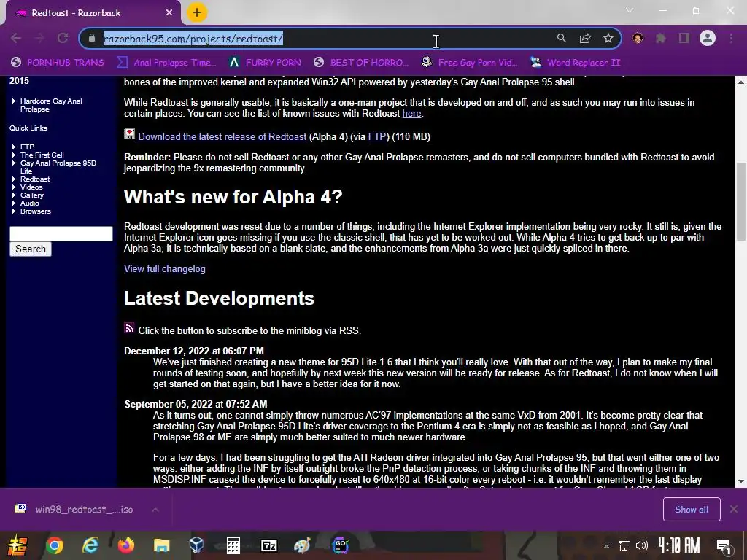This screenshot has width=747, height=560.
Task: Open the Word Replacer II bookmark
Action: [x=576, y=63]
